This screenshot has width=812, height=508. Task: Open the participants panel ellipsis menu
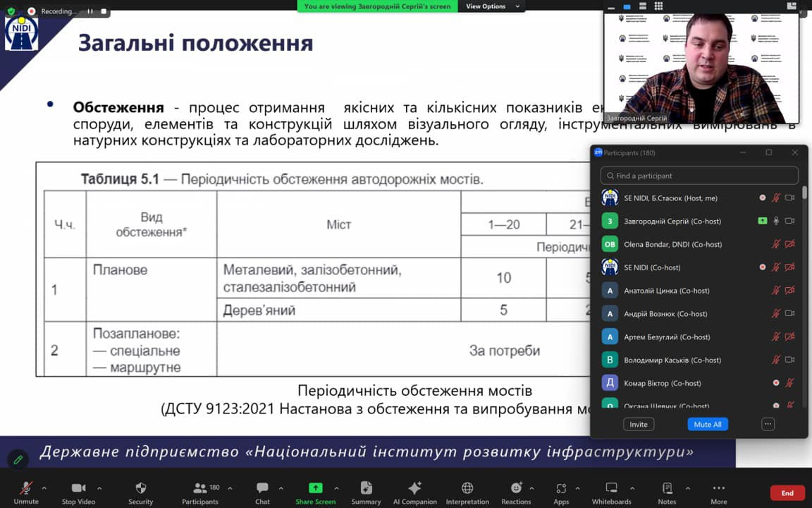[x=768, y=424]
